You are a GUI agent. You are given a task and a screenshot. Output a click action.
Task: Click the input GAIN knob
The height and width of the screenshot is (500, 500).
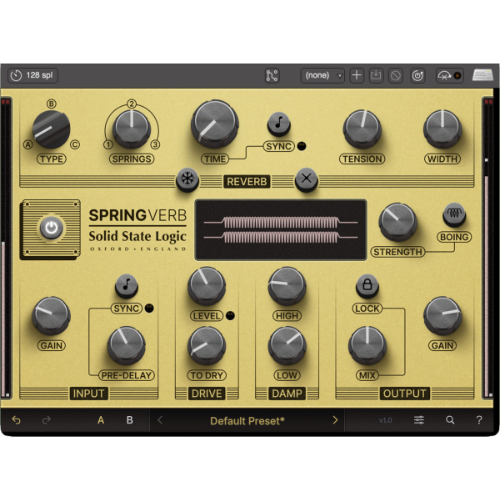pyautogui.click(x=51, y=315)
